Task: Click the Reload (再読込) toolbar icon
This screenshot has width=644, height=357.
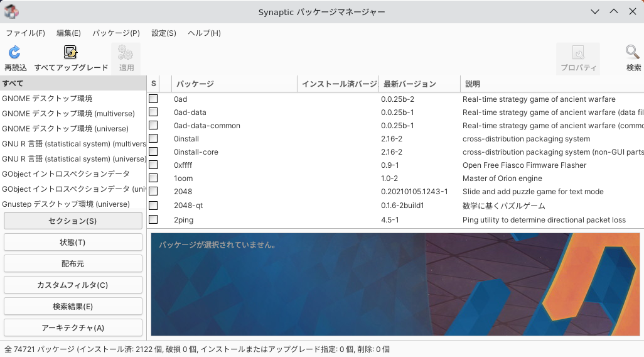Action: tap(15, 52)
